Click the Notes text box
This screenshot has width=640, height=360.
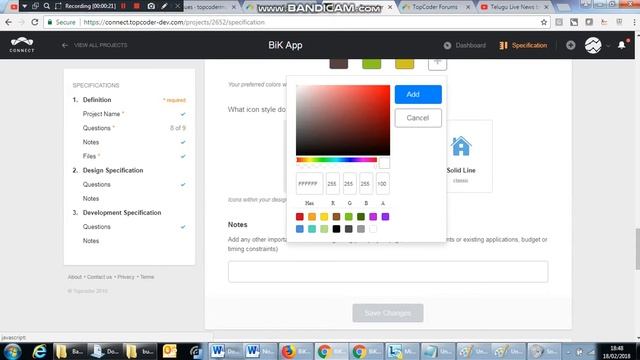(x=388, y=272)
